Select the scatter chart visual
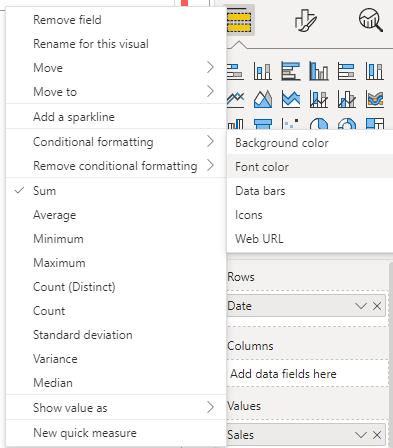The width and height of the screenshot is (393, 448). (290, 124)
